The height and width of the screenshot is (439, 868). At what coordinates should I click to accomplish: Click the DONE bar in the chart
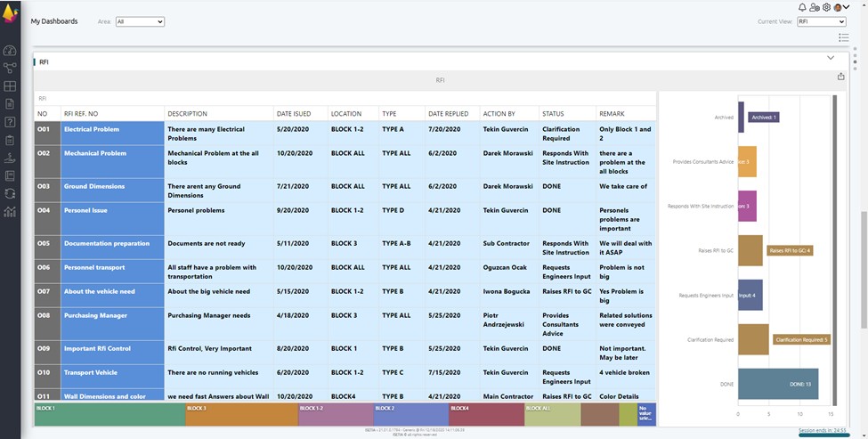coord(778,384)
